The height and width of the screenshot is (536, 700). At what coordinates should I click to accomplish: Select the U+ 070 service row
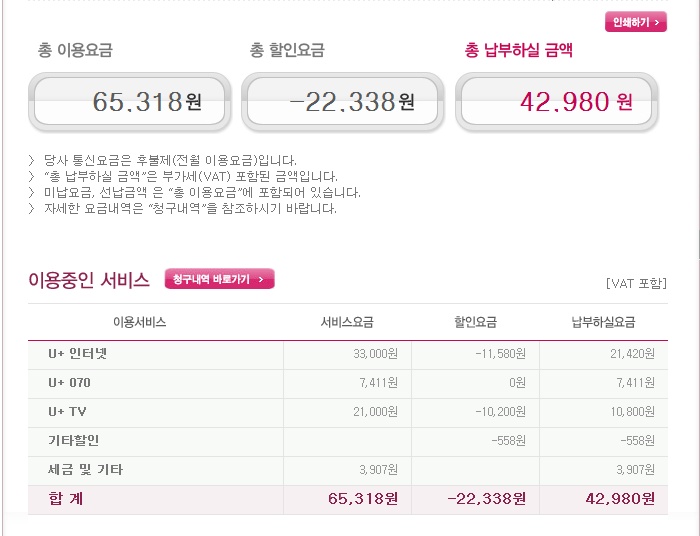pos(348,384)
